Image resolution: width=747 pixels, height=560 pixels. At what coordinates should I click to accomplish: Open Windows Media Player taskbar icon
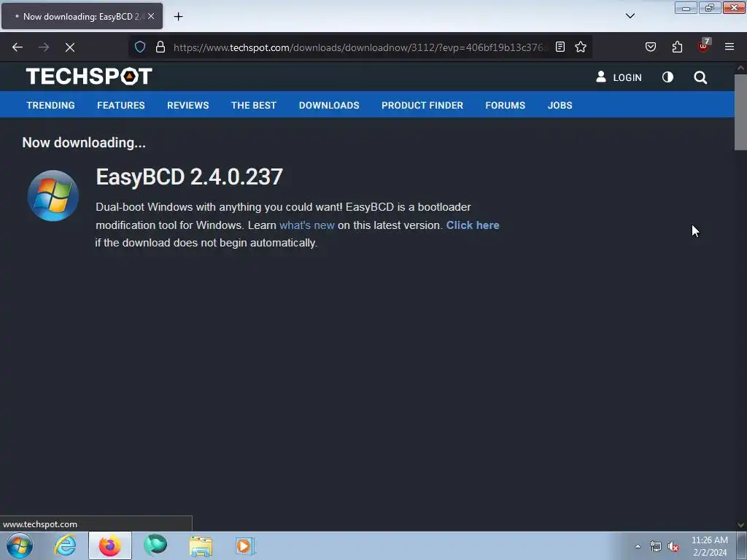(245, 545)
